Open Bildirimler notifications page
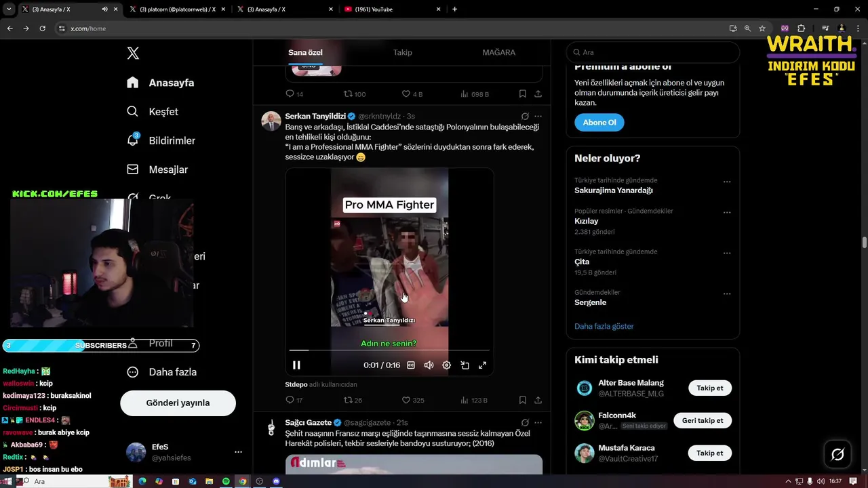Screen dimensions: 868x488 (161, 140)
